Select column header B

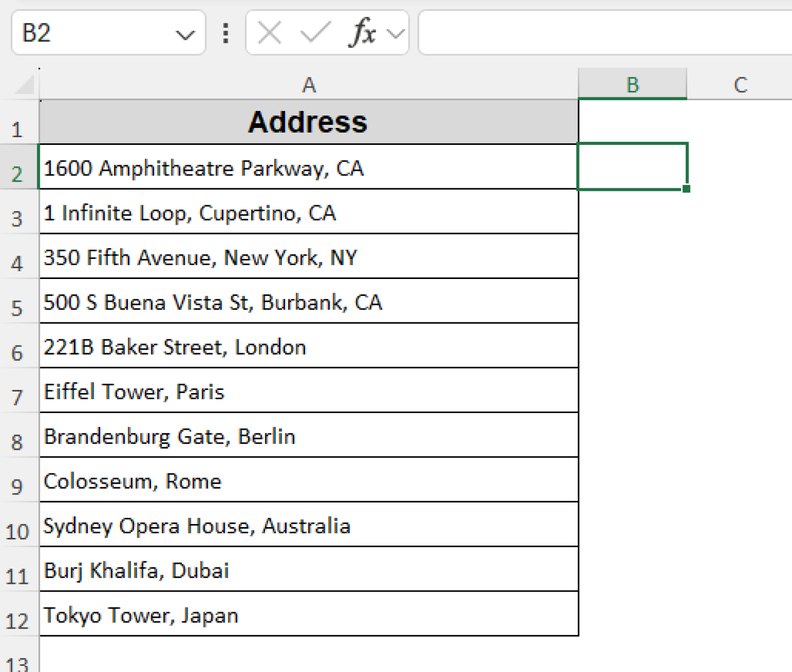633,84
